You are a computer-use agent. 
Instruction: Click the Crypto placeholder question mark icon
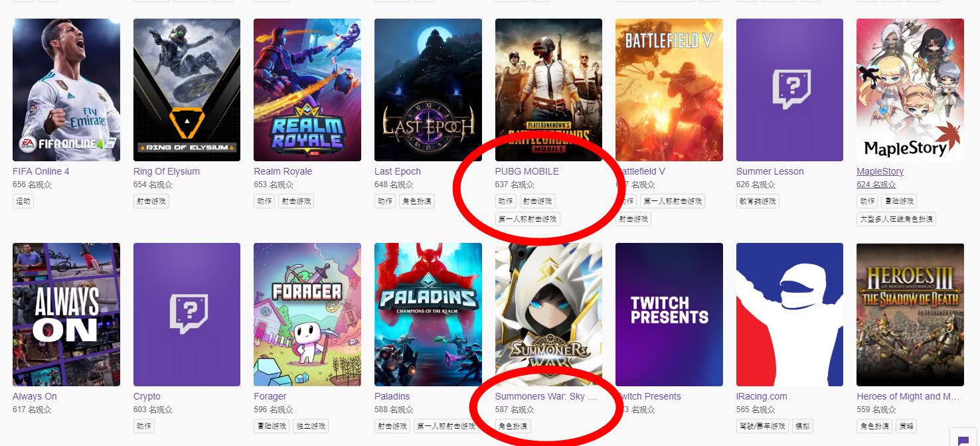pyautogui.click(x=189, y=314)
